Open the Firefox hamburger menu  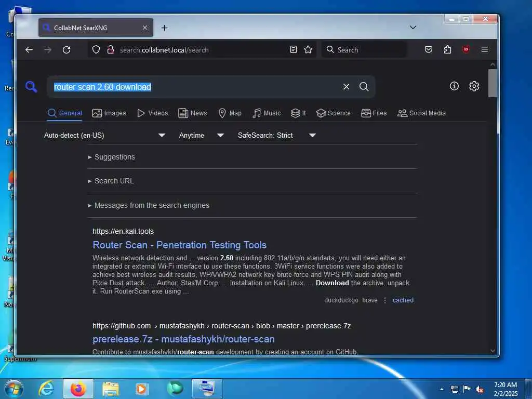click(485, 49)
